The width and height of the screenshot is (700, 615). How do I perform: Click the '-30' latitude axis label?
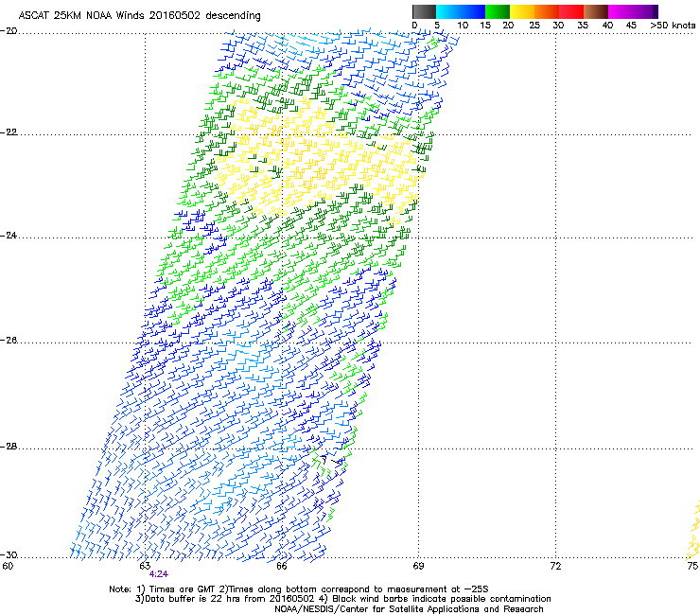point(9,554)
